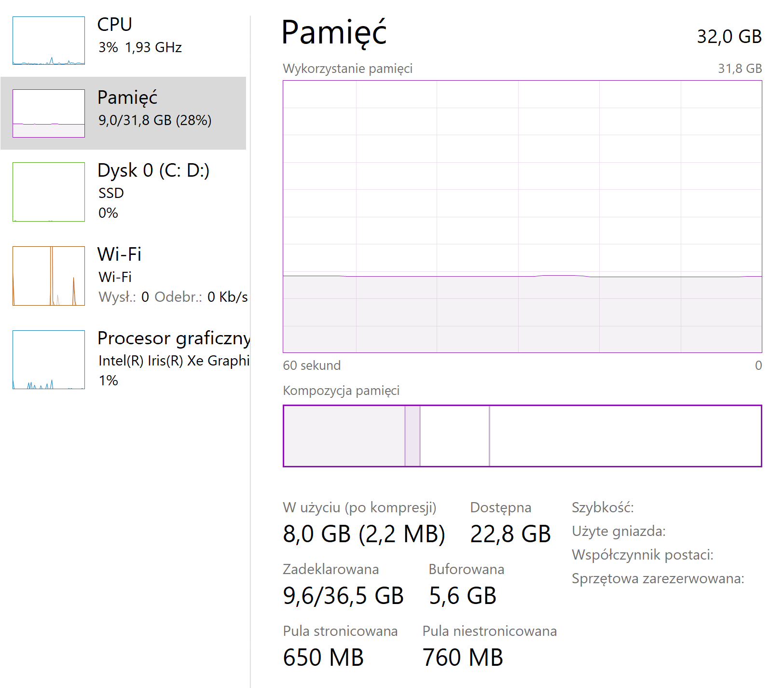The width and height of the screenshot is (784, 688).
Task: Click the in-use segment of memory composition bar
Action: [x=344, y=436]
